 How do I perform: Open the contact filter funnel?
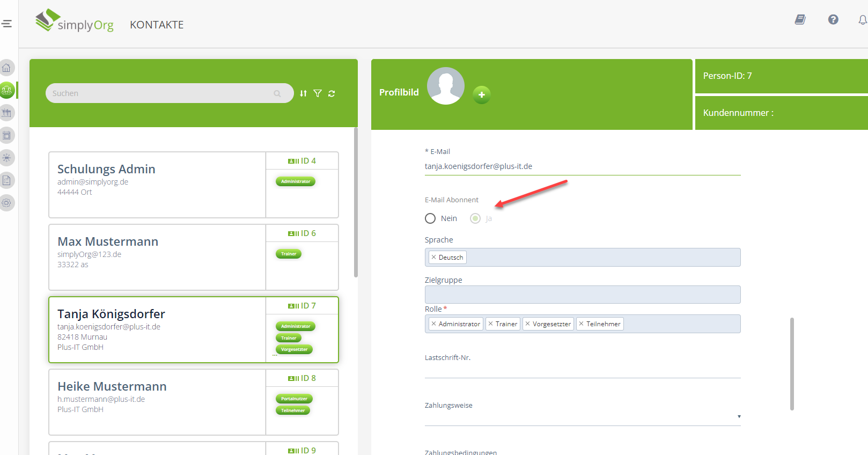[x=318, y=93]
